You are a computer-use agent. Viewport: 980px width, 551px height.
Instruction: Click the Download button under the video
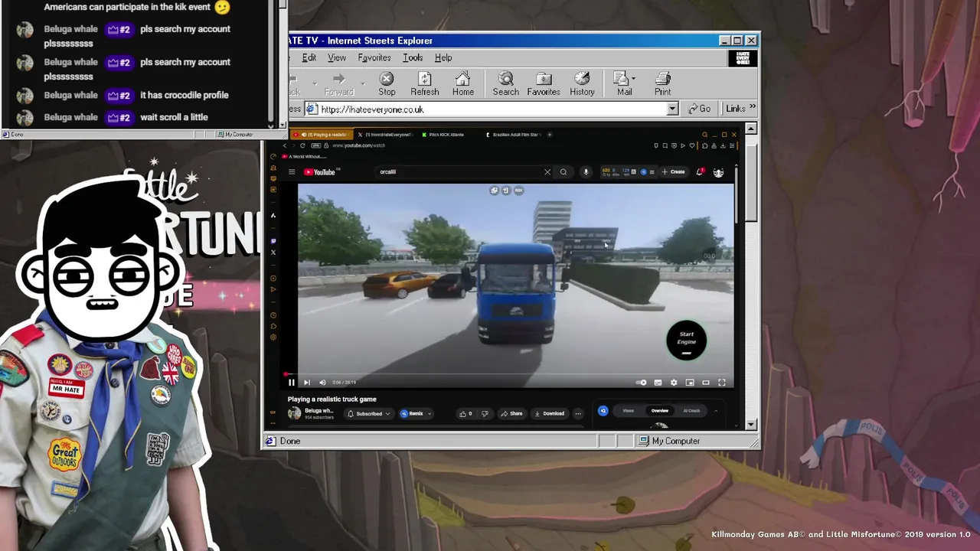pyautogui.click(x=550, y=413)
